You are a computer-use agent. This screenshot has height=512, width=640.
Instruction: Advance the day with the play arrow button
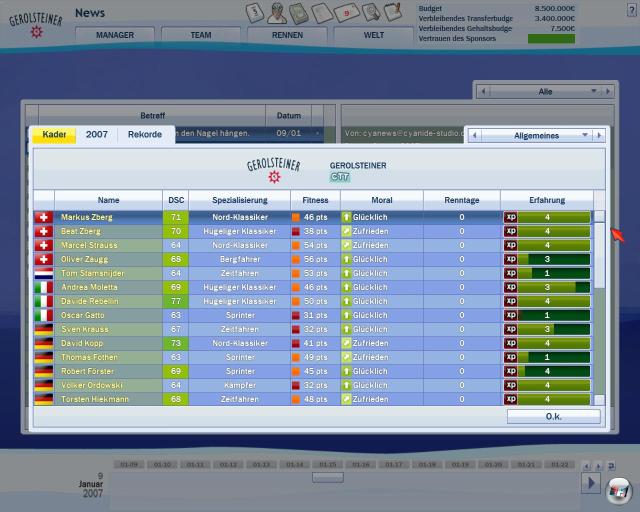click(x=591, y=483)
